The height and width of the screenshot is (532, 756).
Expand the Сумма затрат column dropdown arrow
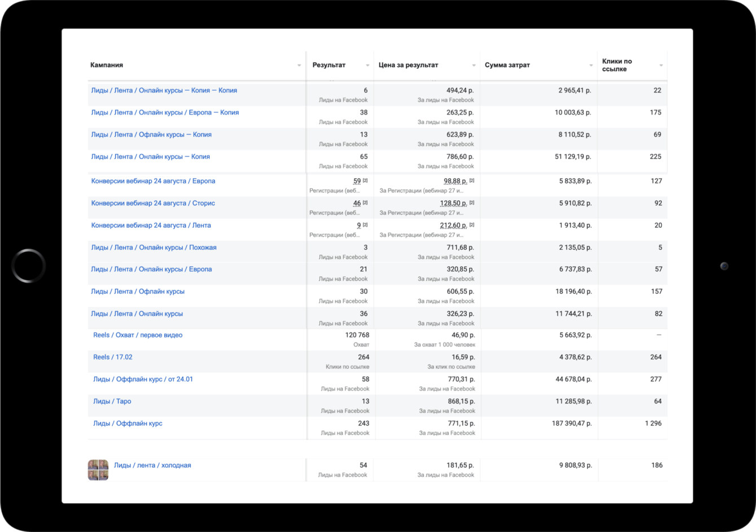click(591, 65)
